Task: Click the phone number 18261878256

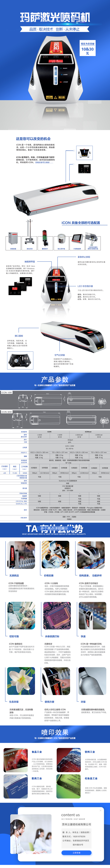Action: [x=79, y=836]
